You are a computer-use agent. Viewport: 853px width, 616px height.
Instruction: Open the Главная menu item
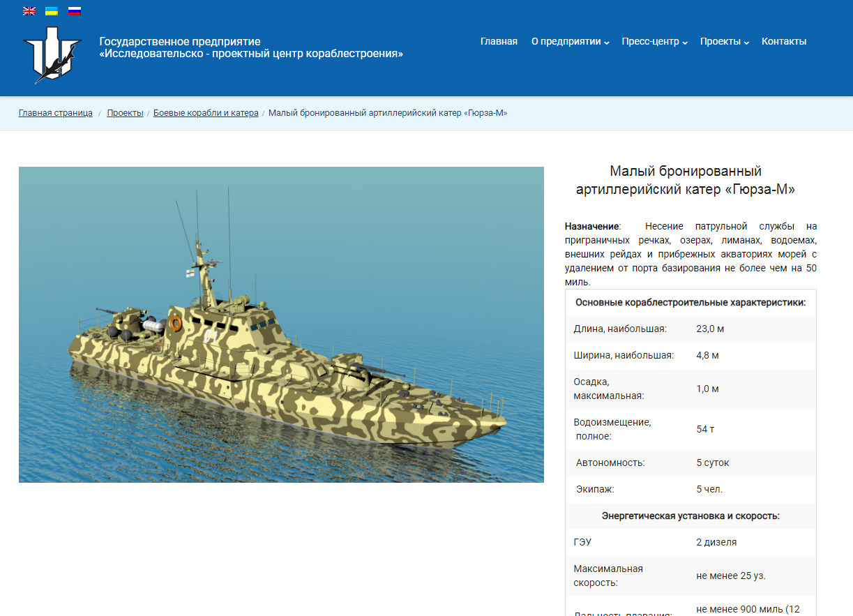click(x=499, y=41)
